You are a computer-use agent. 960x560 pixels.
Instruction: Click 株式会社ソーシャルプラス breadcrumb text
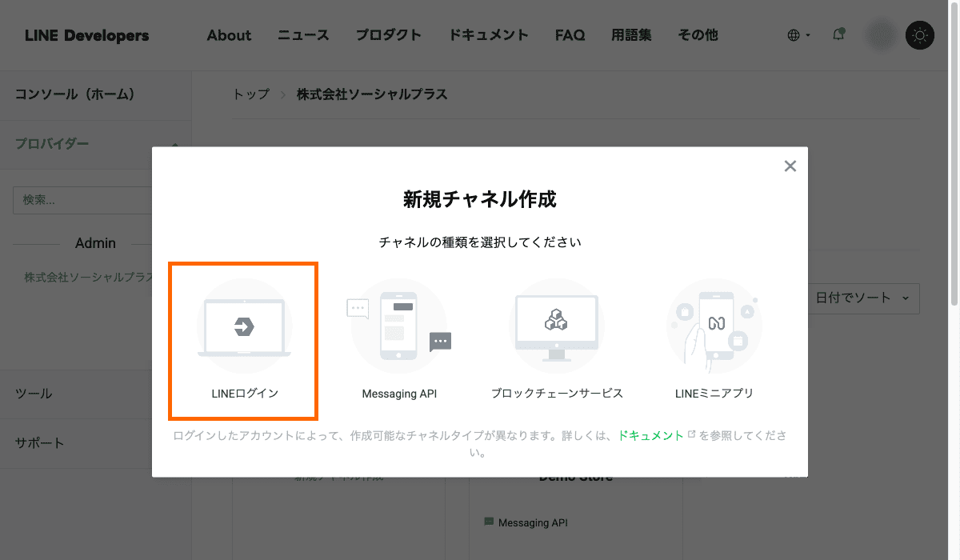(x=372, y=94)
